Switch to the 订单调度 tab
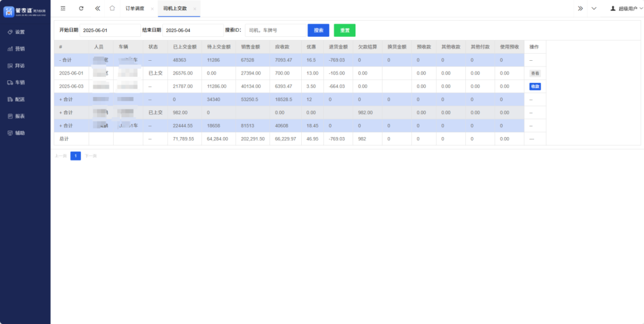Viewport: 644px width, 324px height. point(135,9)
